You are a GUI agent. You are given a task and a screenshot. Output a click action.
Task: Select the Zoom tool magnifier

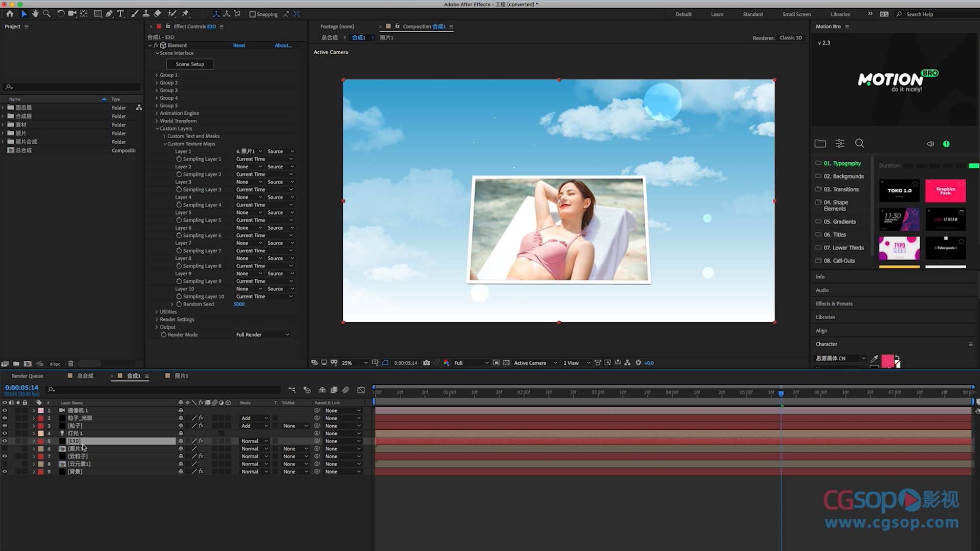coord(47,14)
